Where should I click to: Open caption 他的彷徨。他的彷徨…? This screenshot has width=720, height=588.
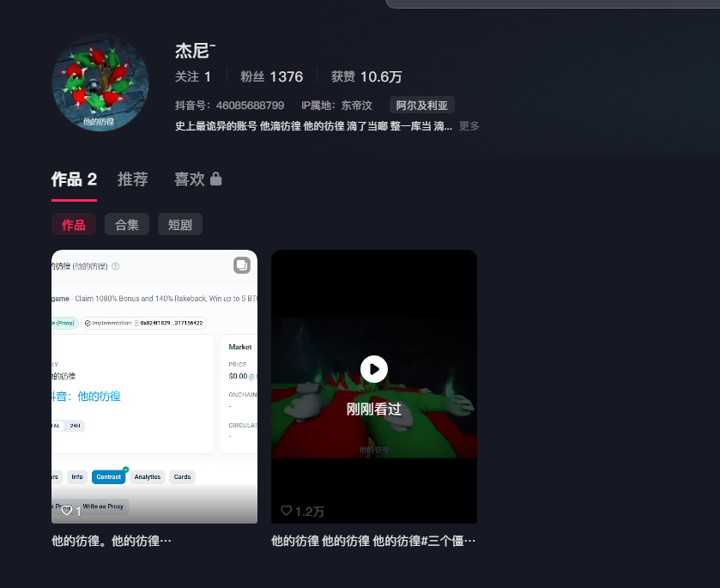[x=111, y=541]
